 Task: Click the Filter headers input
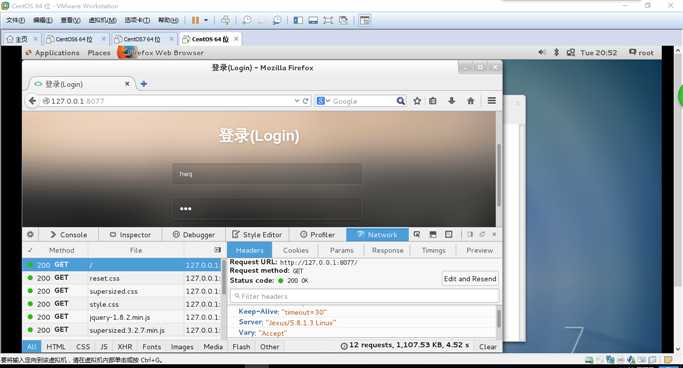(365, 296)
